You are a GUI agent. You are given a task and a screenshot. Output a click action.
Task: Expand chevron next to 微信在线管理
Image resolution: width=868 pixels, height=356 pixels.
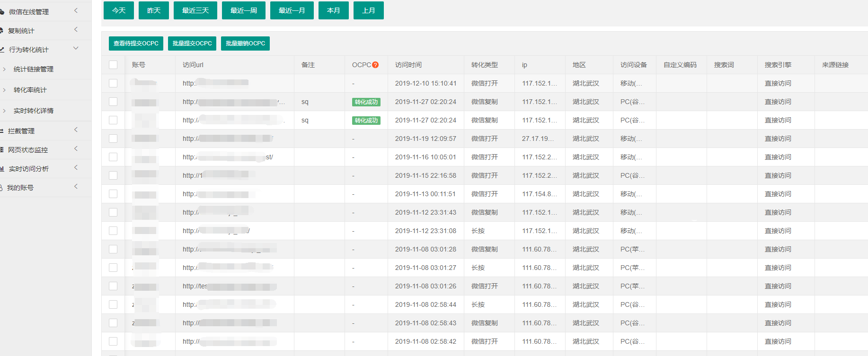[76, 10]
